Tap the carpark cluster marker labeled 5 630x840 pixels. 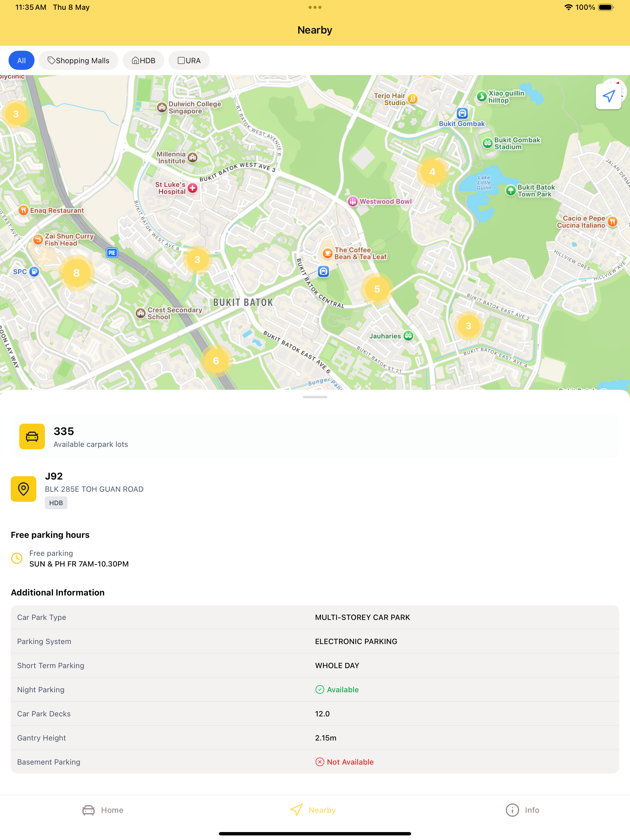pos(377,289)
